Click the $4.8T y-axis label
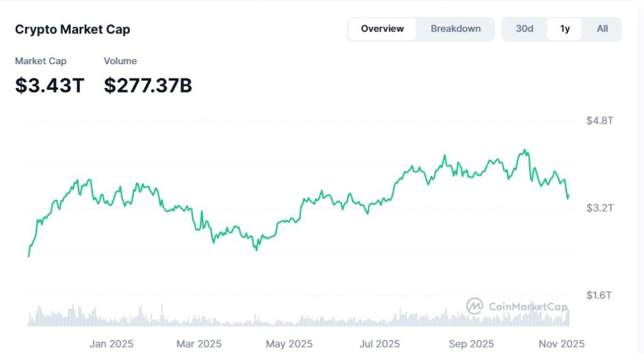This screenshot has width=644, height=353. [599, 120]
